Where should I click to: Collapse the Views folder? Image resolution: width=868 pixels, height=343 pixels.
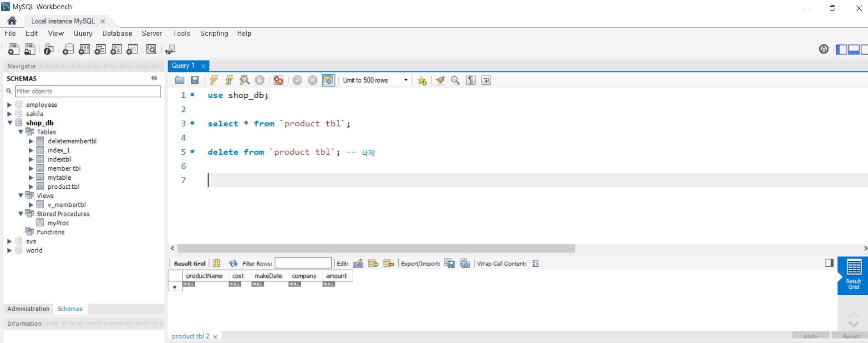(20, 196)
